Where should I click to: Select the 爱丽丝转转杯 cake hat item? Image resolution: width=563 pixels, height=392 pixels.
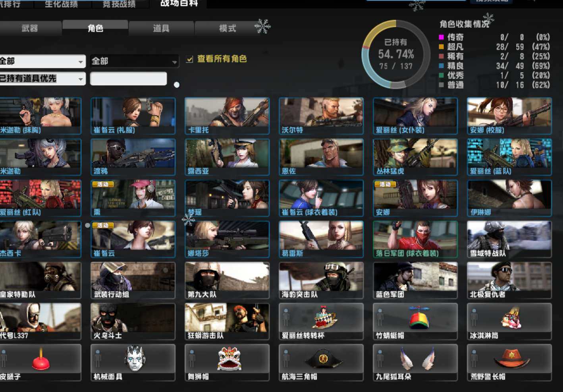(321, 321)
